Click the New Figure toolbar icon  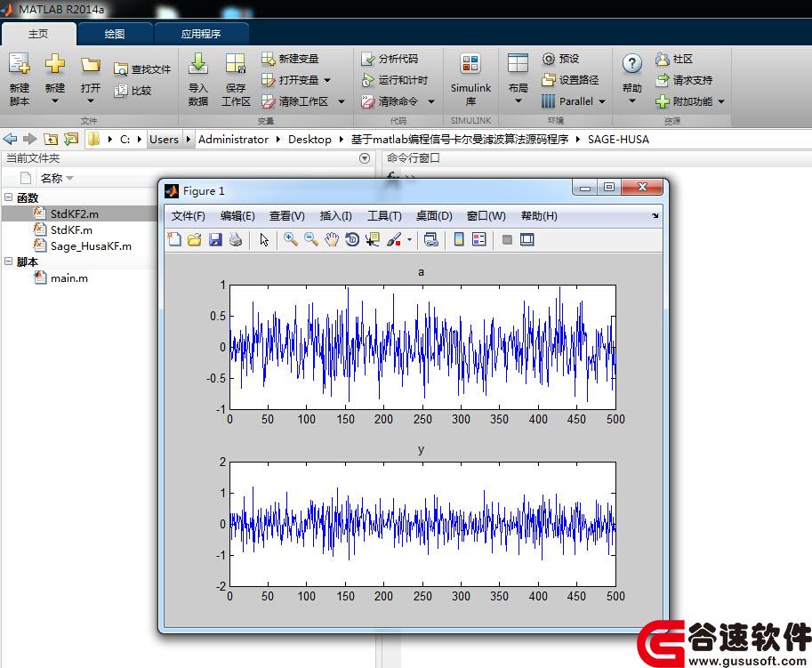[174, 239]
